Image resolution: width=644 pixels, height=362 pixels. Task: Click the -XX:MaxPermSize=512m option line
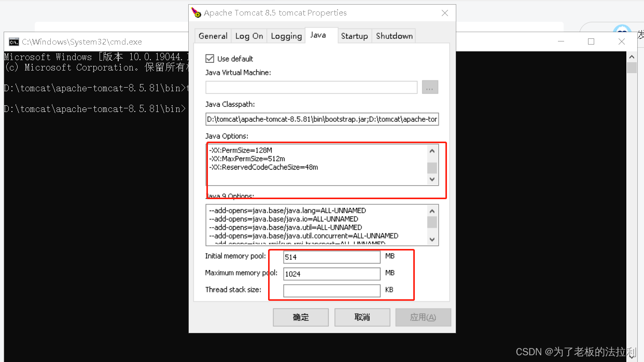tap(247, 159)
